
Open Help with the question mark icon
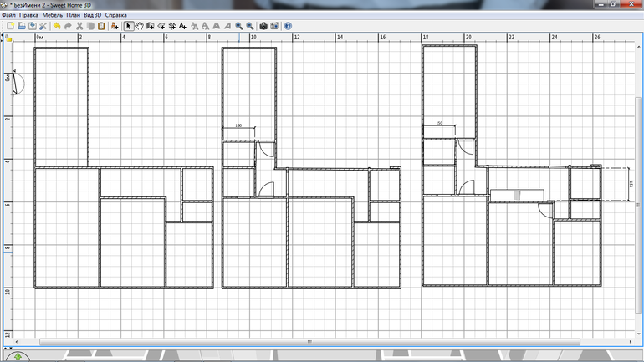pyautogui.click(x=288, y=26)
